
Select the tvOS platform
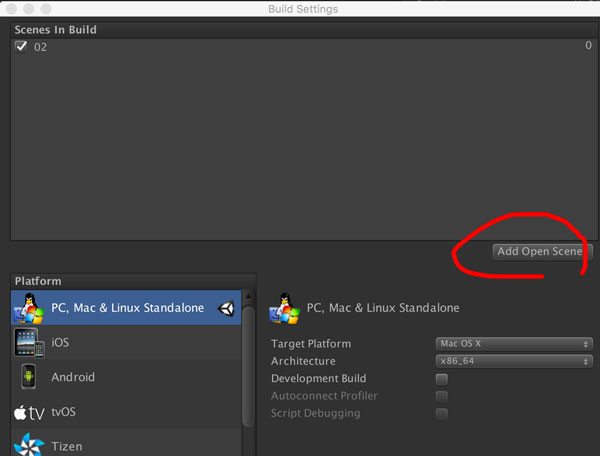pyautogui.click(x=126, y=412)
